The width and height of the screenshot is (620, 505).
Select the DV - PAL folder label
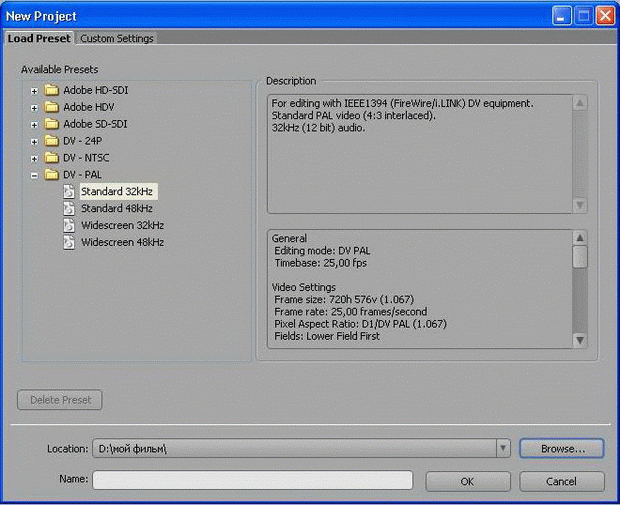[82, 175]
